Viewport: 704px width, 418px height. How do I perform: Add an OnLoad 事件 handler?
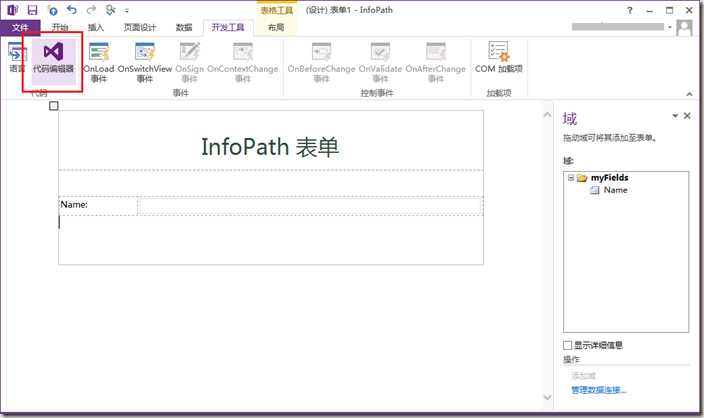point(99,62)
